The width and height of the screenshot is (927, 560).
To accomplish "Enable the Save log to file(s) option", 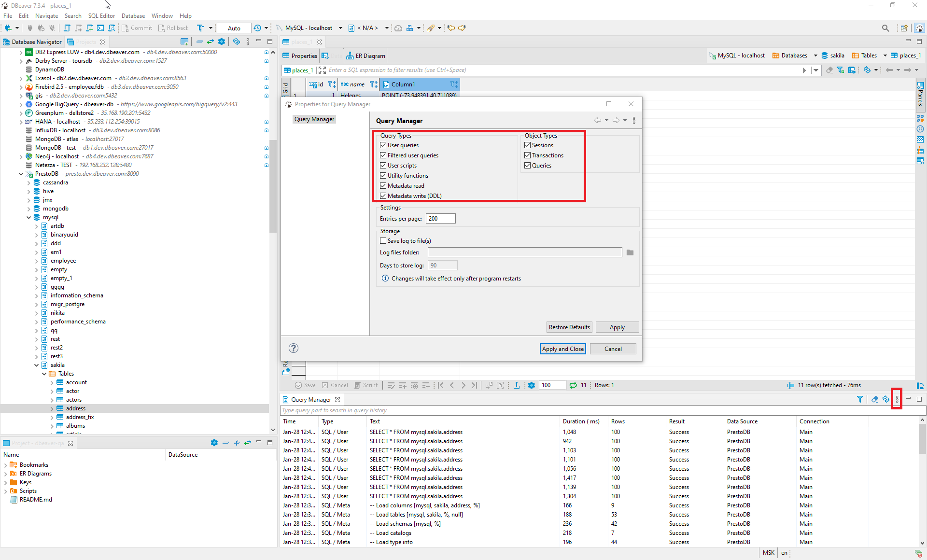I will coord(383,240).
